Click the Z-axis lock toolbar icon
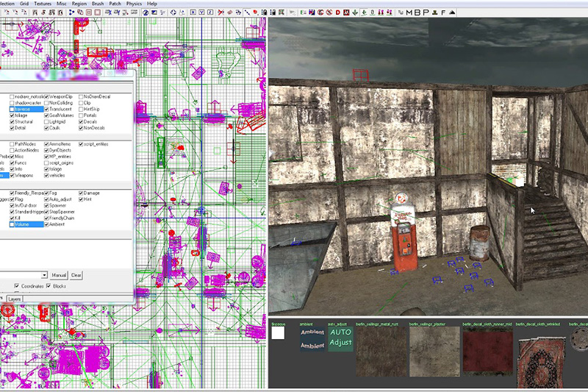 (x=210, y=13)
